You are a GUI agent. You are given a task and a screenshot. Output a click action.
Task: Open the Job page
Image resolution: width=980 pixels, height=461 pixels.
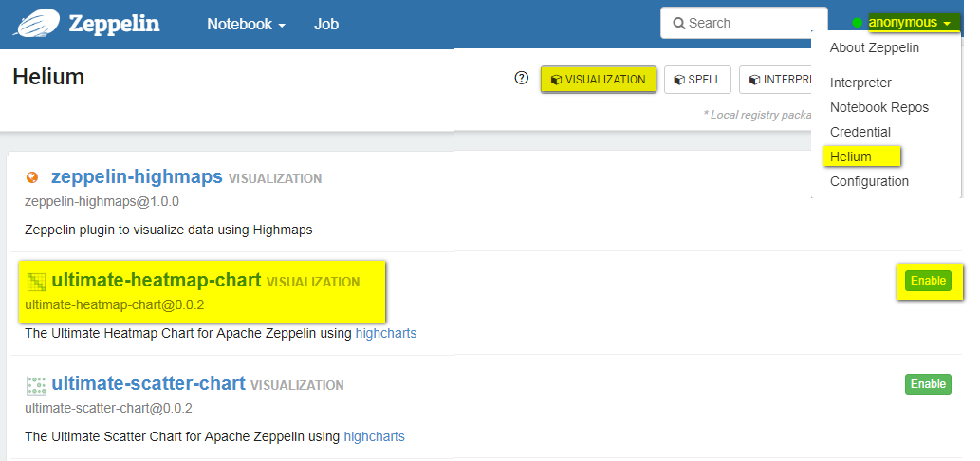click(326, 25)
